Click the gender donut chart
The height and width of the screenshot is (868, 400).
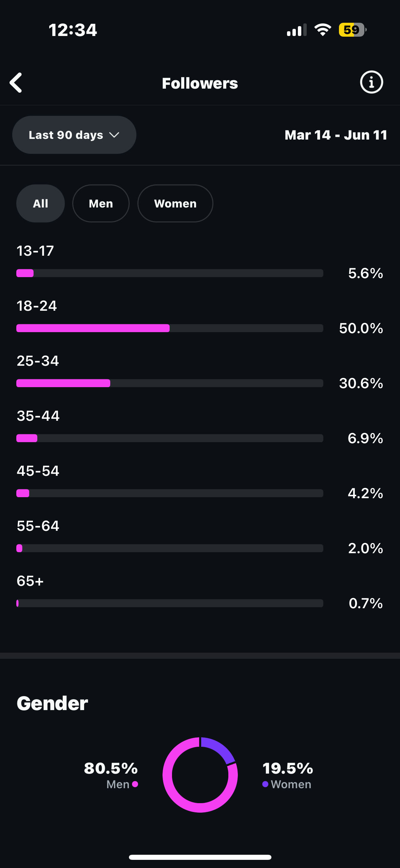[x=200, y=775]
